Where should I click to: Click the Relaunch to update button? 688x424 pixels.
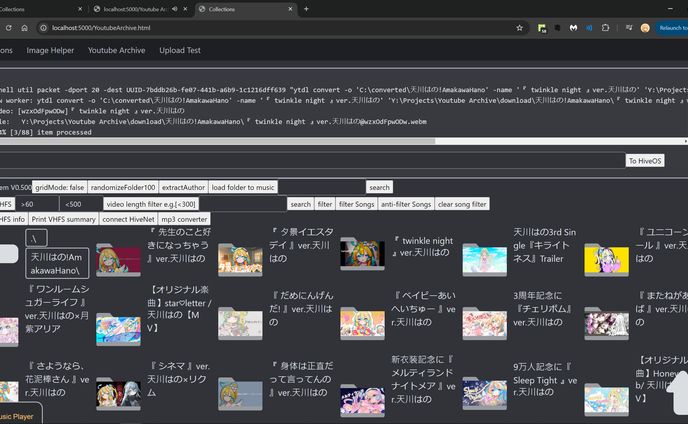[x=672, y=28]
